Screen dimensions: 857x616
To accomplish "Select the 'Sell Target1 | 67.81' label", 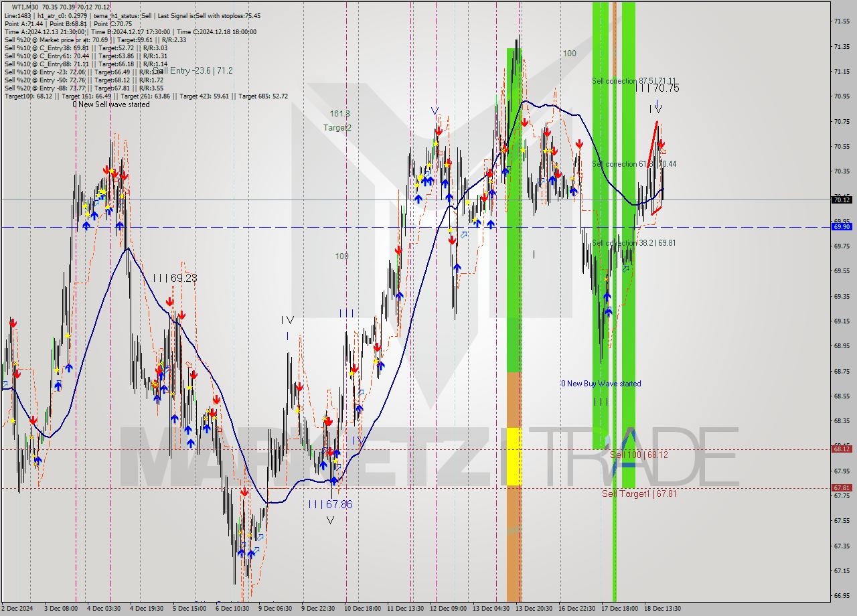I will 639,493.
